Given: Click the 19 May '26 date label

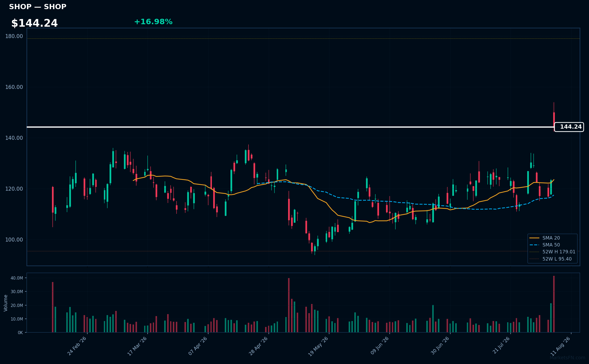Looking at the screenshot, I should click(318, 346).
